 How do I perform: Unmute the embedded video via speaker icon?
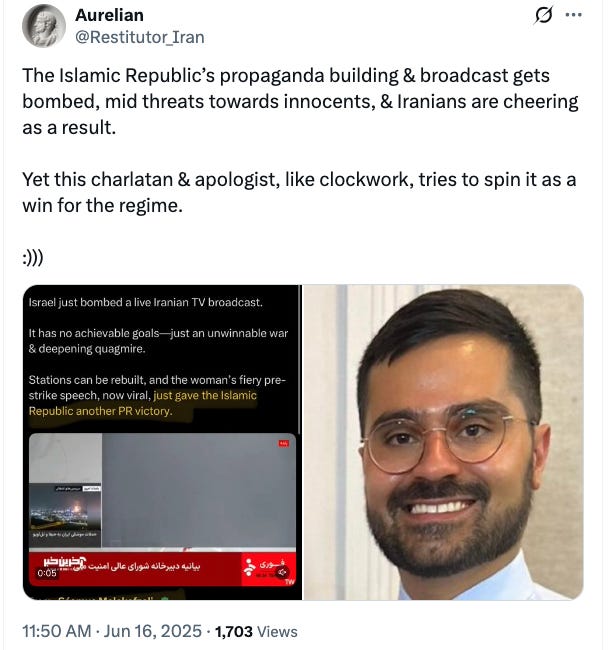[282, 572]
